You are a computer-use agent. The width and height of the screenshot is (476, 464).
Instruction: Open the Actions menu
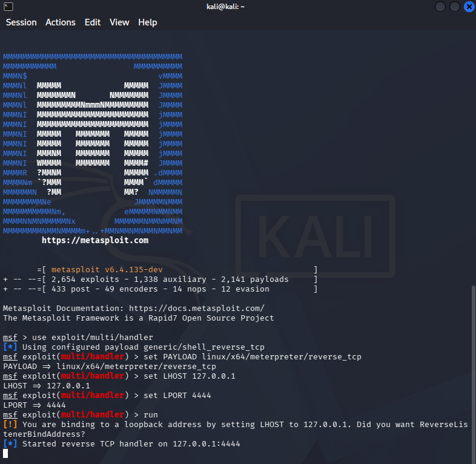(x=61, y=22)
